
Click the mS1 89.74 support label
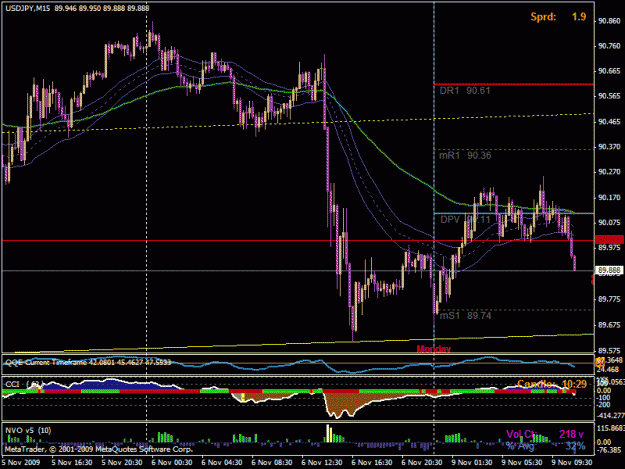point(465,316)
